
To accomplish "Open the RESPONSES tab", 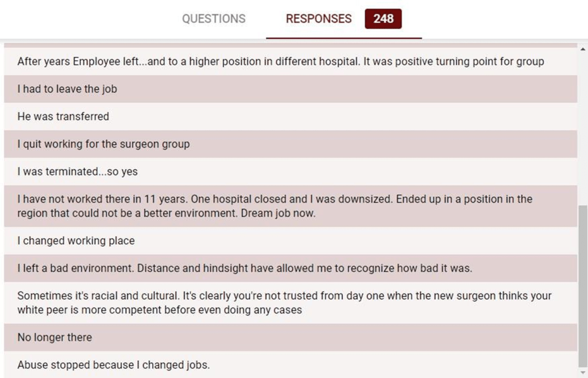I will click(319, 19).
